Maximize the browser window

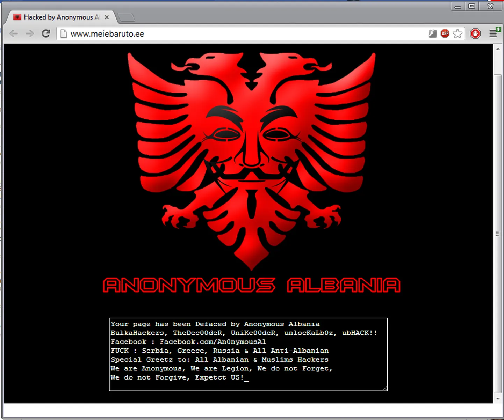(472, 6)
